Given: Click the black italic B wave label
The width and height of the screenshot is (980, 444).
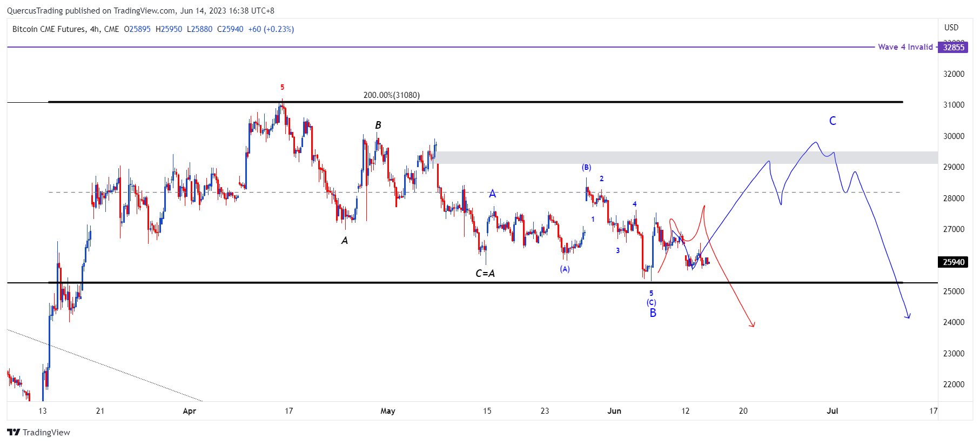Looking at the screenshot, I should click(x=378, y=125).
